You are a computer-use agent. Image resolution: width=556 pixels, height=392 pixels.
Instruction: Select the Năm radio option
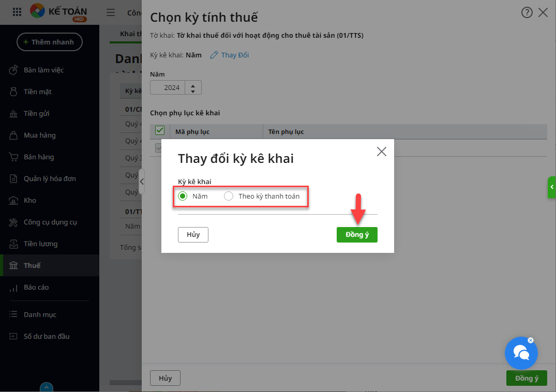(x=183, y=196)
